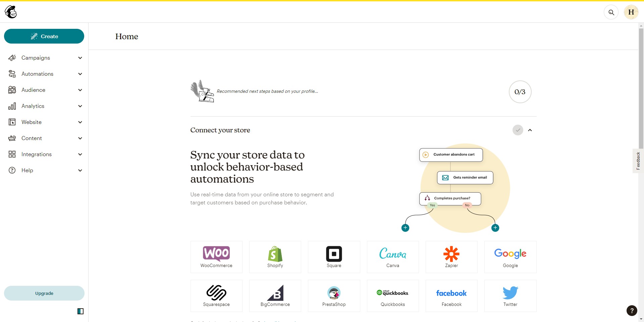644x322 pixels.
Task: Open the round help button at bottom right
Action: tap(632, 311)
